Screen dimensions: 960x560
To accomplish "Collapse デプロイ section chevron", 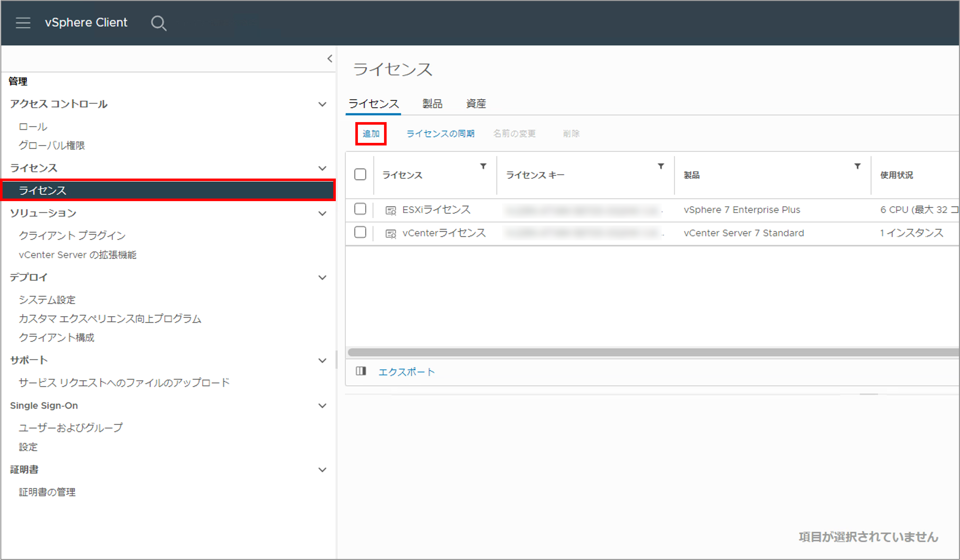I will click(322, 277).
